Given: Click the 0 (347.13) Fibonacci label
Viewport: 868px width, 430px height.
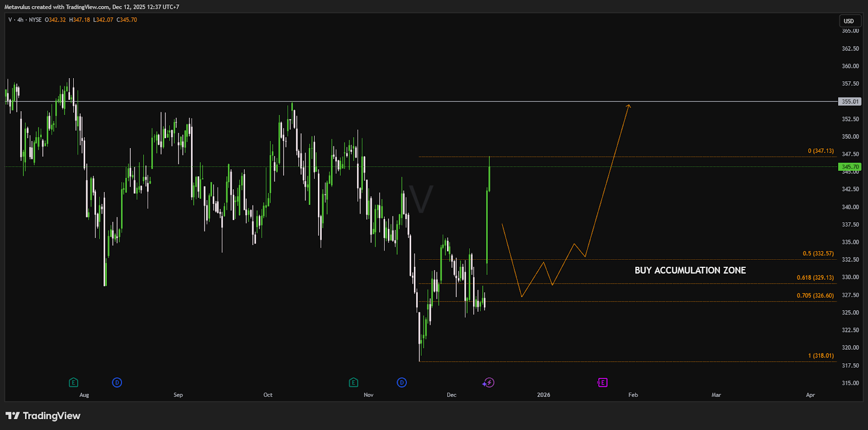Looking at the screenshot, I should point(821,151).
